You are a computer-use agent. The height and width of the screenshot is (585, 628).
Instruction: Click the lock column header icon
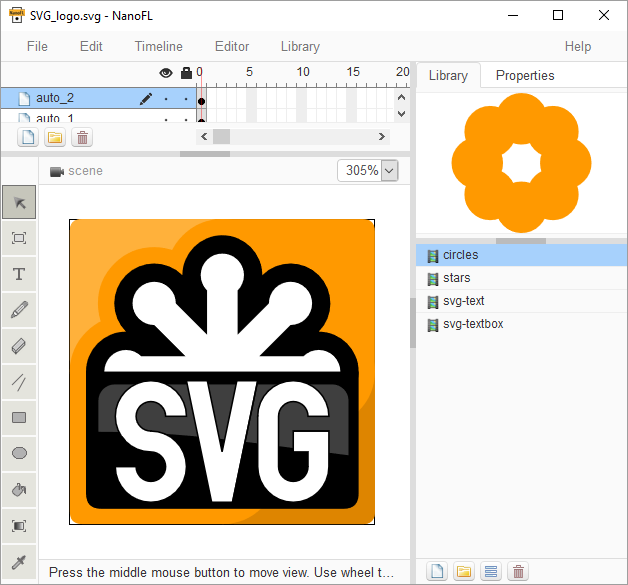[x=186, y=72]
